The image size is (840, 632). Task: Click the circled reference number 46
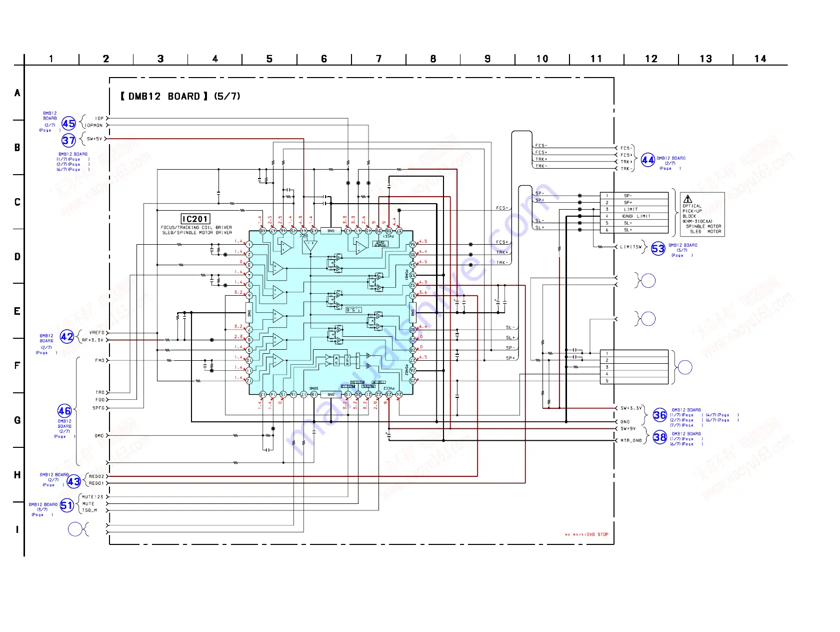click(x=64, y=411)
